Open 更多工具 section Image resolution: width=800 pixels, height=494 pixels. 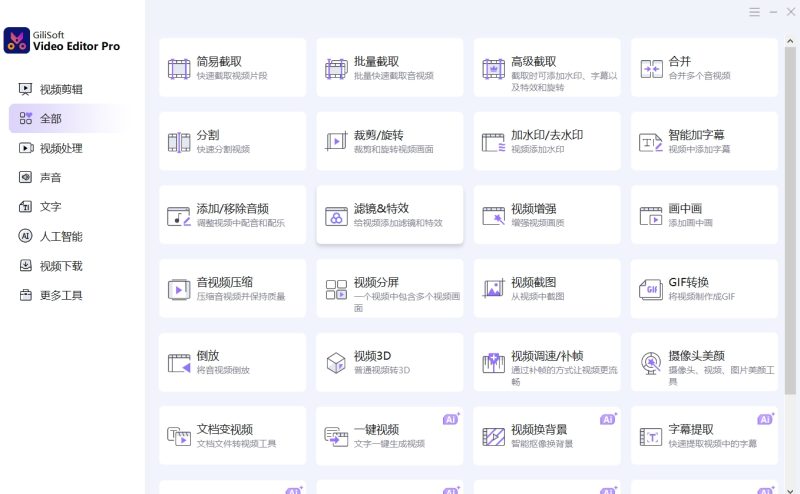(x=51, y=295)
